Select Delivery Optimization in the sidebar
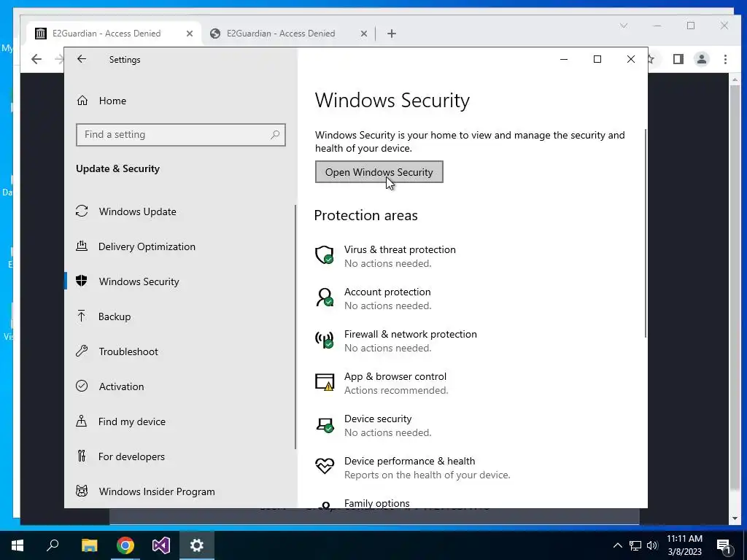Screen dimensions: 747x560 (x=179, y=246)
